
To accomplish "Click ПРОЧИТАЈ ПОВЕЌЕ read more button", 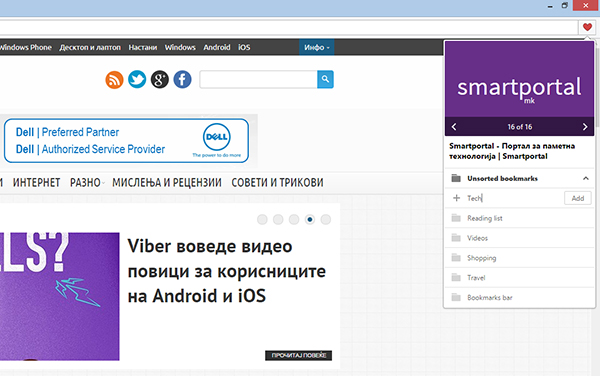I will click(x=298, y=355).
